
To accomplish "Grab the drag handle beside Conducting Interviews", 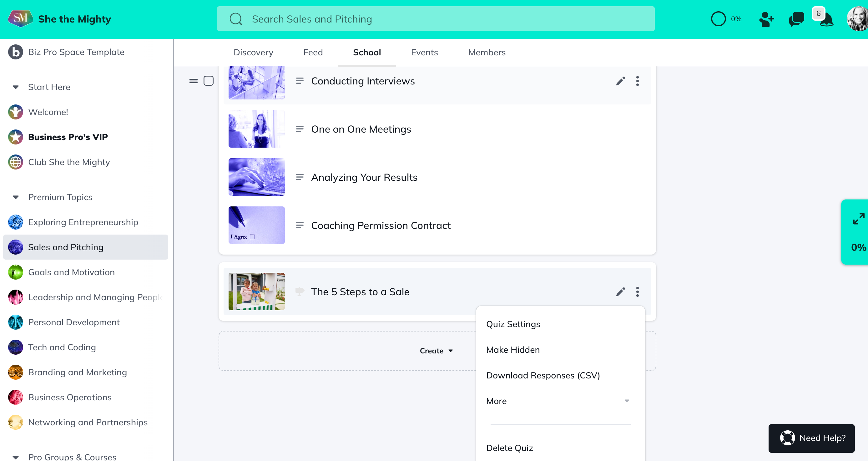I will tap(194, 81).
